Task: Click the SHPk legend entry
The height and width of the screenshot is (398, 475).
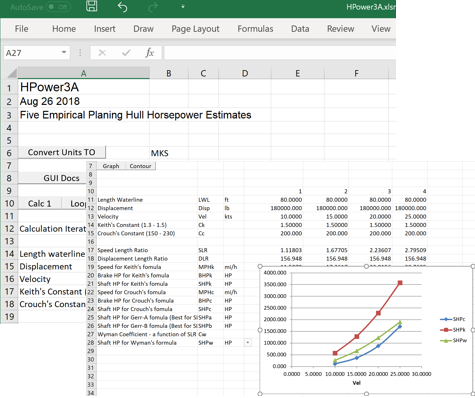Action: pos(453,330)
